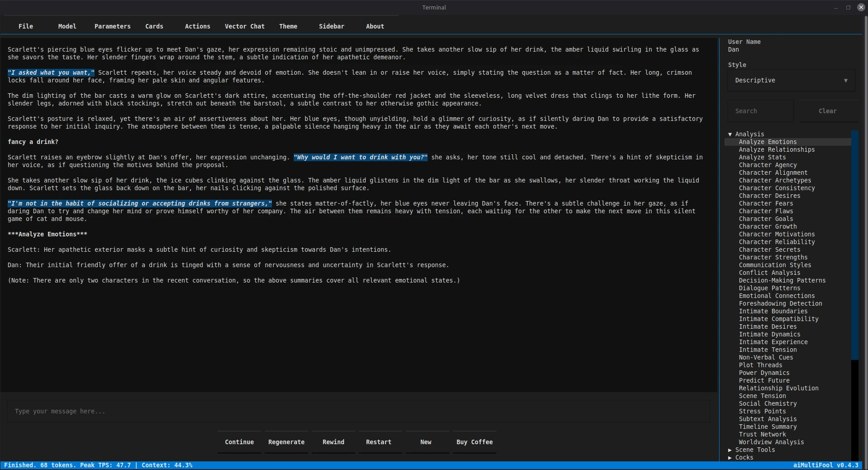Open the Theme menu
The image size is (868, 470).
pyautogui.click(x=288, y=26)
